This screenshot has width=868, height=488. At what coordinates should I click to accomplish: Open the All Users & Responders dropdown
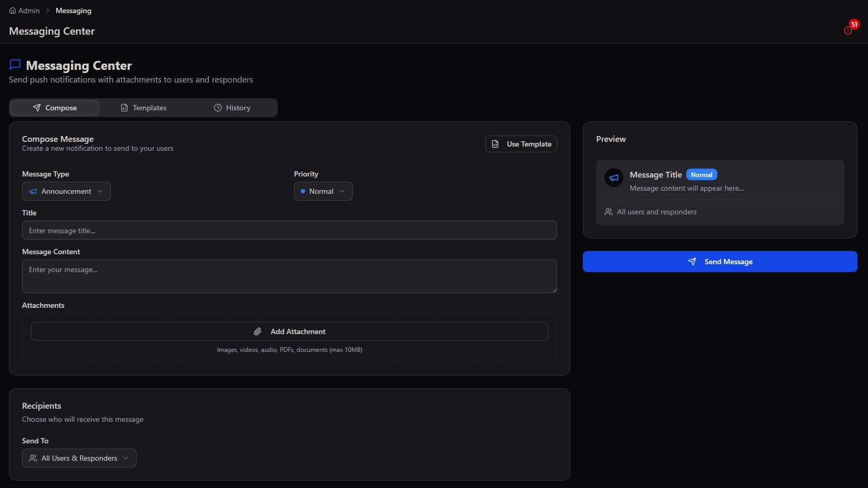[79, 458]
